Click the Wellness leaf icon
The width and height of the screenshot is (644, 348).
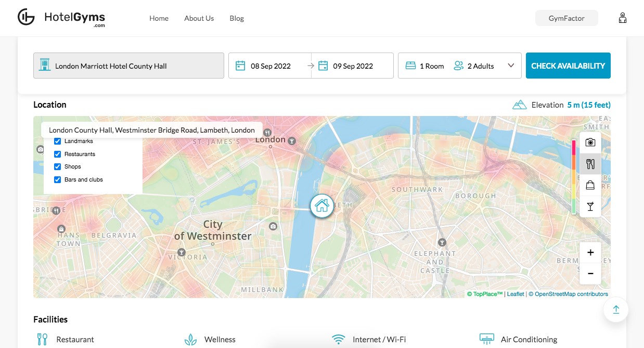(190, 339)
